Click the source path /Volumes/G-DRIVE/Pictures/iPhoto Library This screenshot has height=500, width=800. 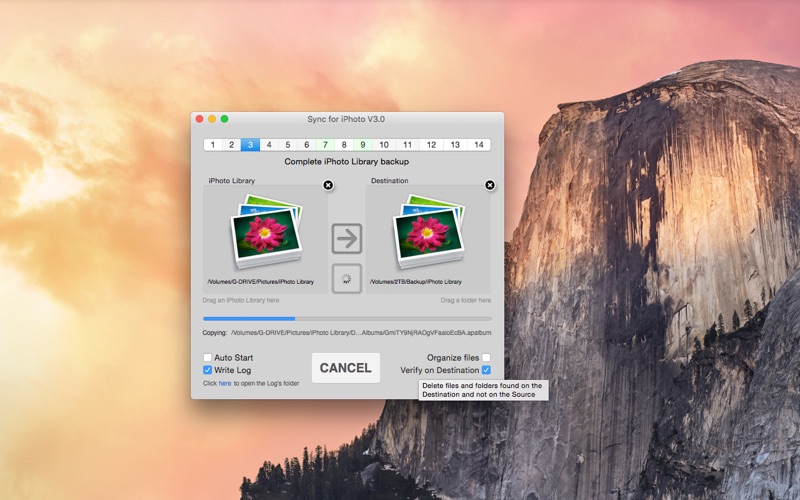[x=261, y=282]
